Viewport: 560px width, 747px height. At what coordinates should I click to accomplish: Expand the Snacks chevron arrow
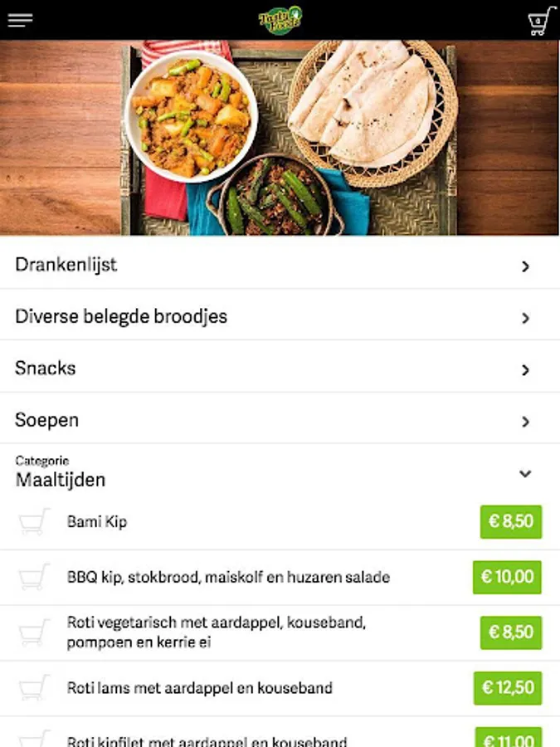pos(525,370)
